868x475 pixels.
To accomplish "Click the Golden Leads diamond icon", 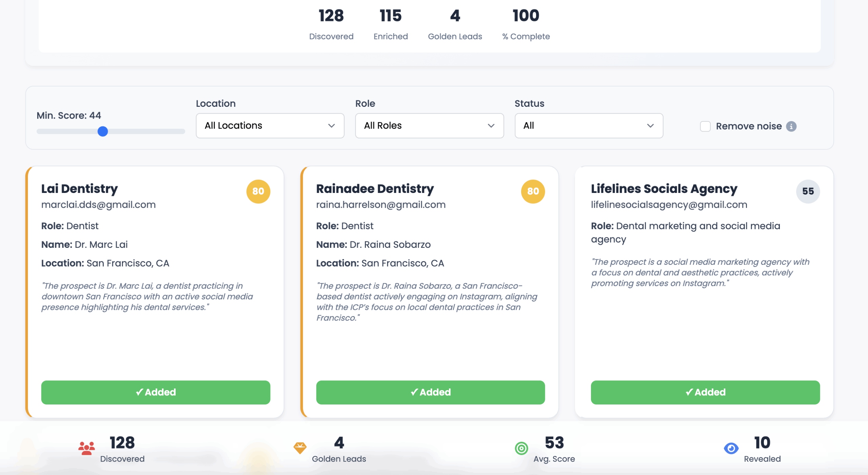I will pyautogui.click(x=300, y=448).
